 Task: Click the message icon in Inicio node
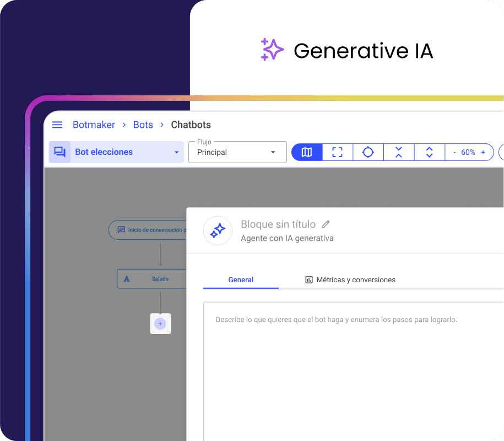pyautogui.click(x=121, y=230)
